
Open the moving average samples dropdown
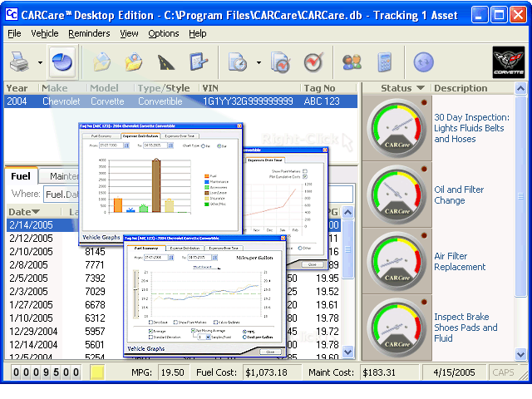(x=208, y=337)
